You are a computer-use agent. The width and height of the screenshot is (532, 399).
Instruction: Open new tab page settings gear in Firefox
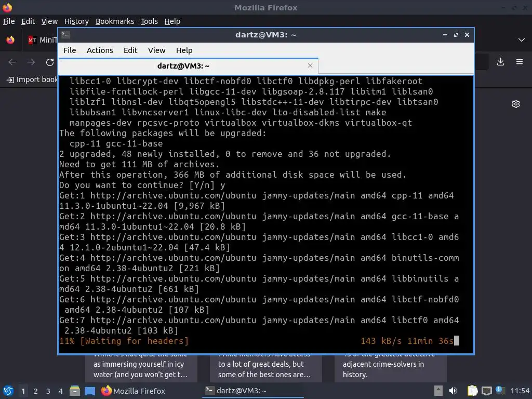coord(516,104)
